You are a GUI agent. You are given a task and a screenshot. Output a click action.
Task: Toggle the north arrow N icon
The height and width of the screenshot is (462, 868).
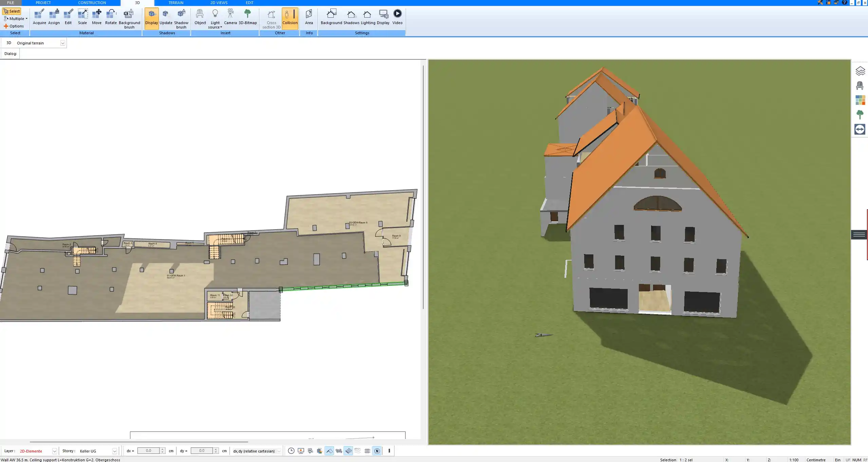click(x=377, y=451)
